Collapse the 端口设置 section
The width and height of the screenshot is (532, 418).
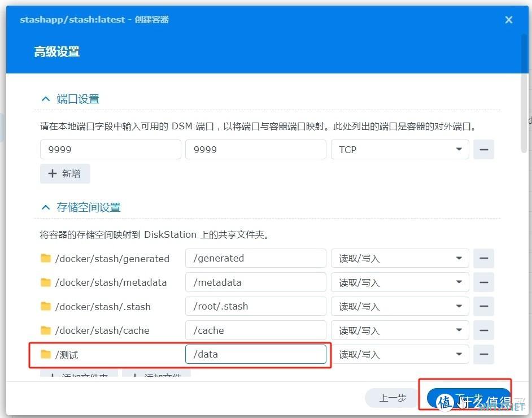pos(46,99)
